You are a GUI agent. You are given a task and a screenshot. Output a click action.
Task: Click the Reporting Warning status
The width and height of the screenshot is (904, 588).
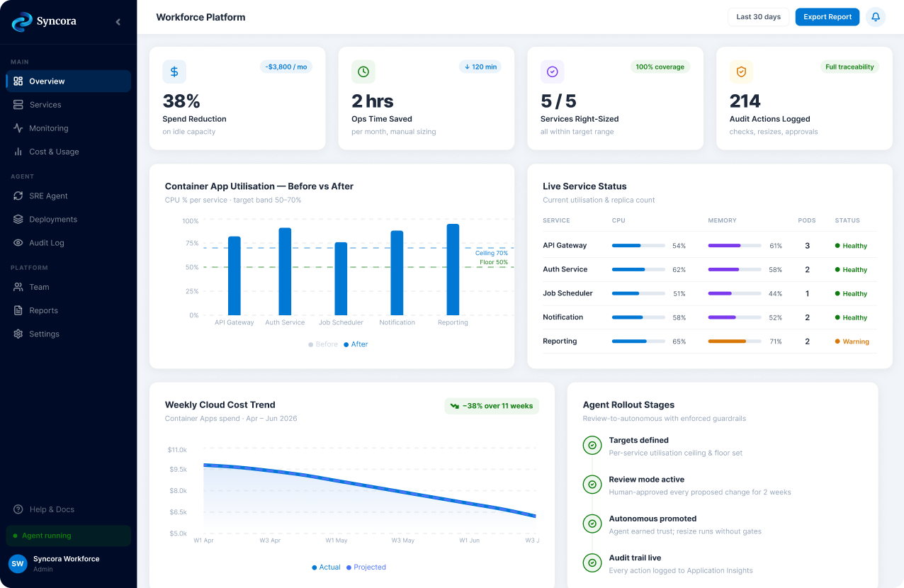click(852, 341)
